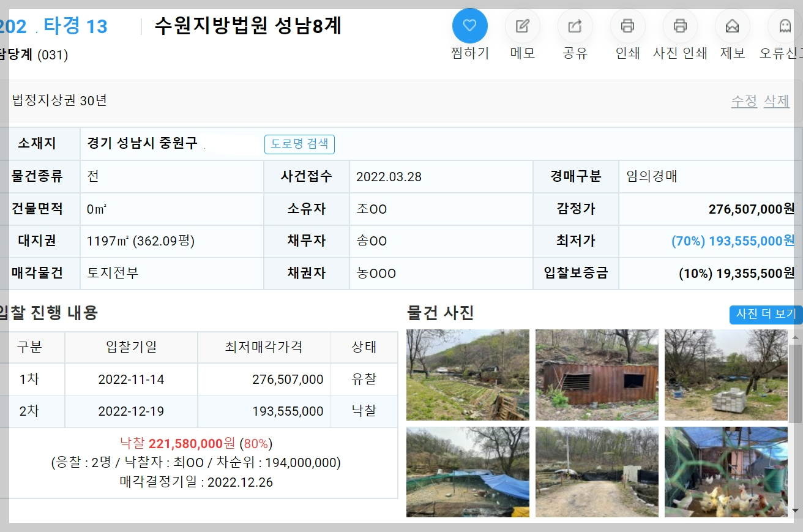Select the 수원지방법원 성남8계 court title
The image size is (803, 532).
click(x=247, y=26)
